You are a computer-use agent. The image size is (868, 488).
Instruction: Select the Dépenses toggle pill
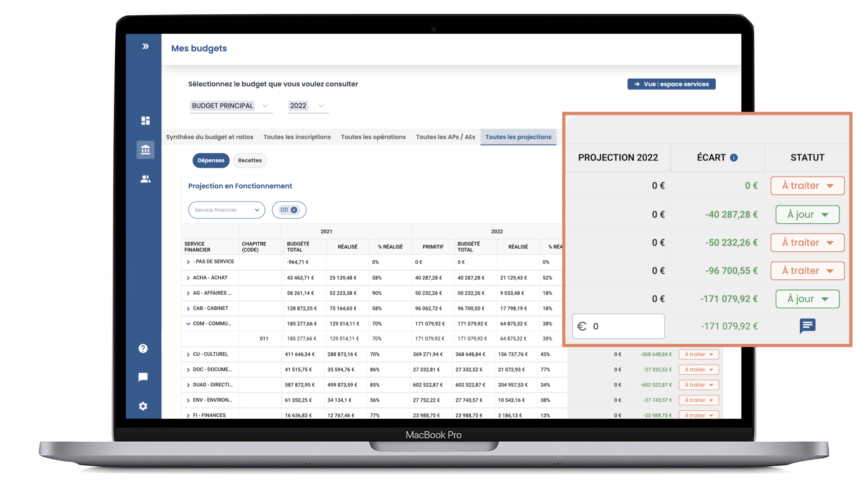(211, 160)
